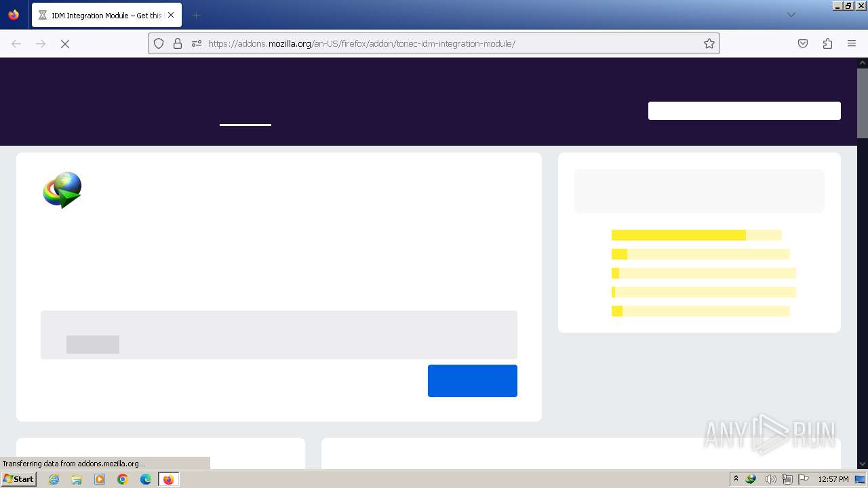Click the IDM globe add-on icon
The image size is (868, 488).
(62, 190)
